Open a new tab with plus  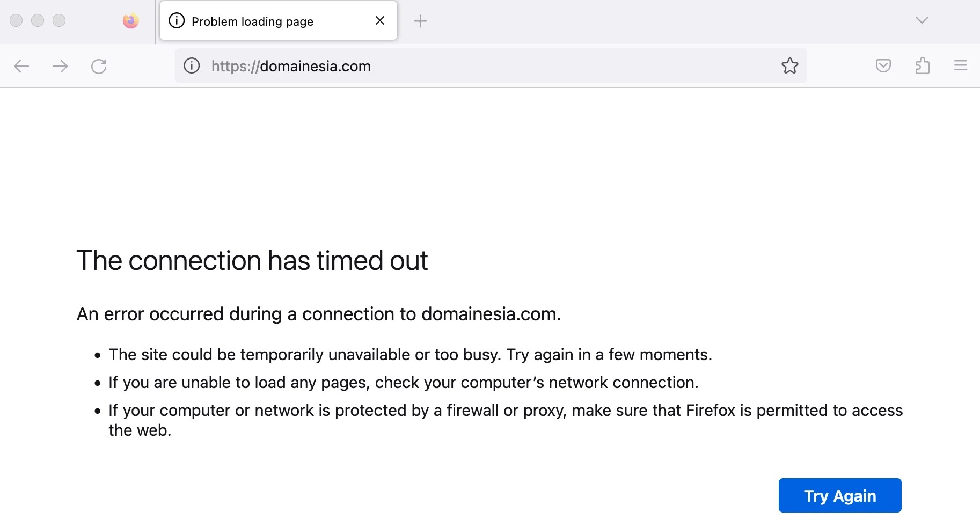coord(420,21)
